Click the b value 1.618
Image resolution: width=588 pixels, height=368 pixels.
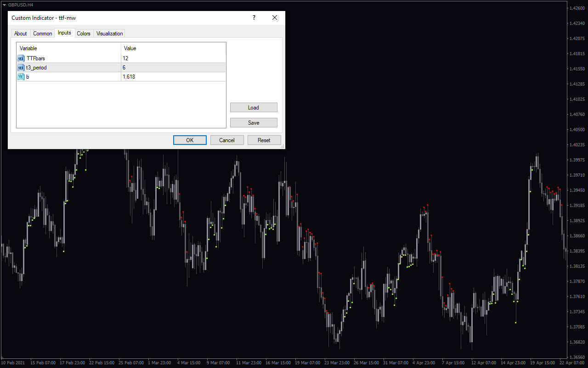coord(129,77)
